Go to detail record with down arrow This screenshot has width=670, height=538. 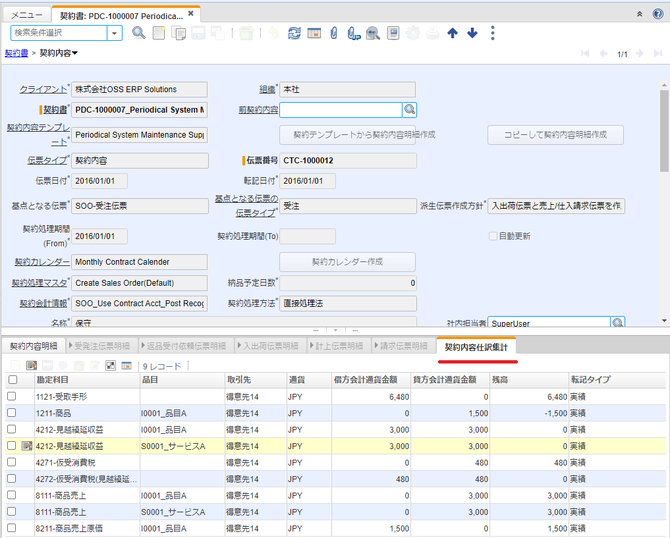(472, 33)
